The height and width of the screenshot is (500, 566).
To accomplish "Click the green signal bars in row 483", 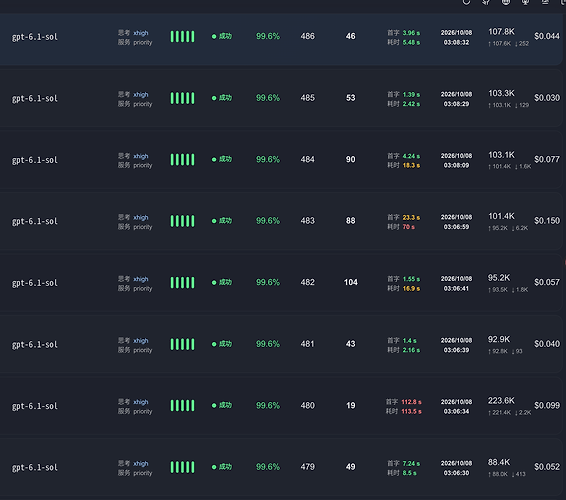I will click(x=182, y=221).
